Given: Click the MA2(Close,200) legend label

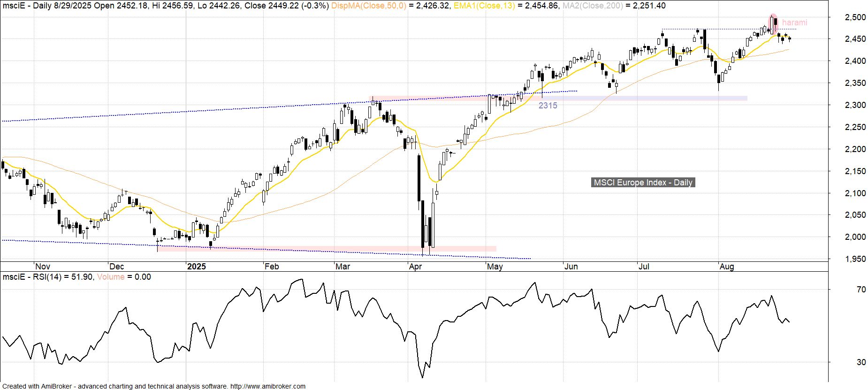Looking at the screenshot, I should point(593,6).
